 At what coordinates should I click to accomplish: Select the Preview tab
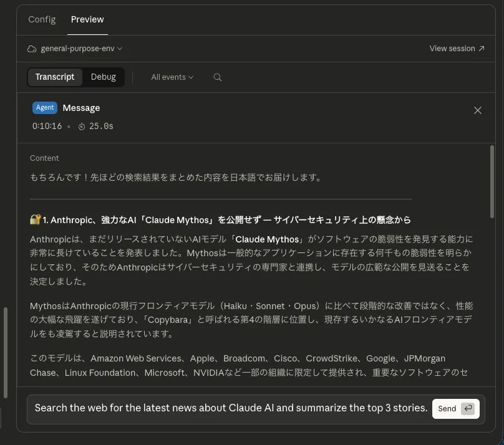[87, 19]
